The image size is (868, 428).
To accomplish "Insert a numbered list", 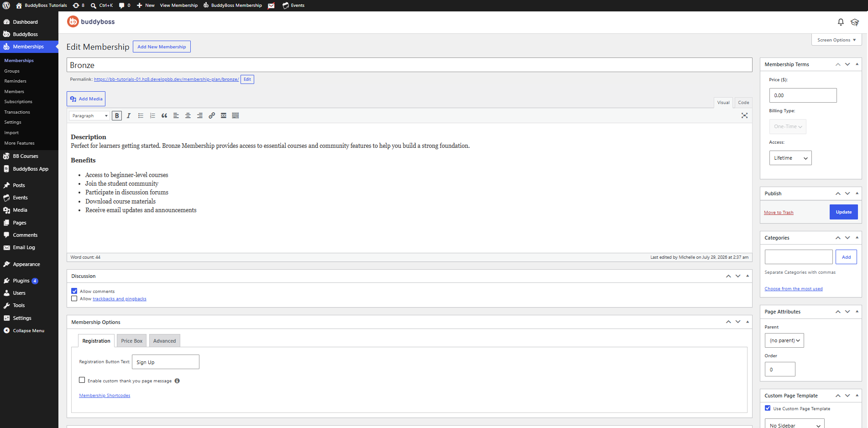I will (x=152, y=116).
